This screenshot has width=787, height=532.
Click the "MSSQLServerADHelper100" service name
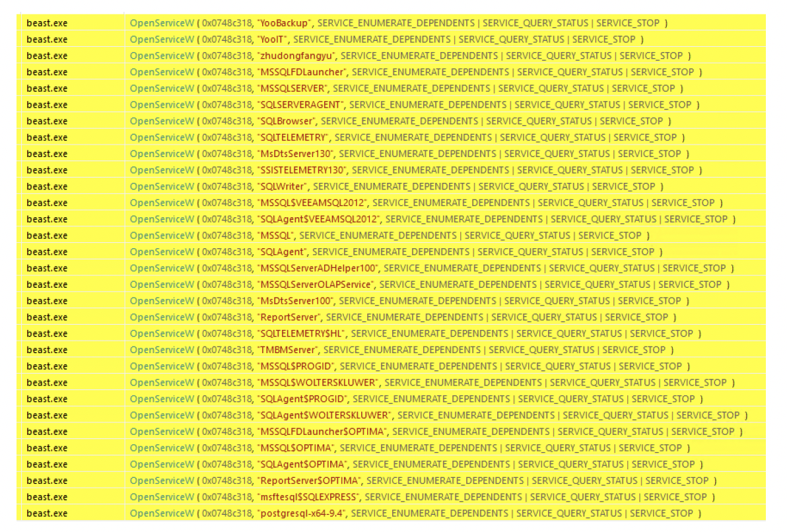[x=318, y=268]
